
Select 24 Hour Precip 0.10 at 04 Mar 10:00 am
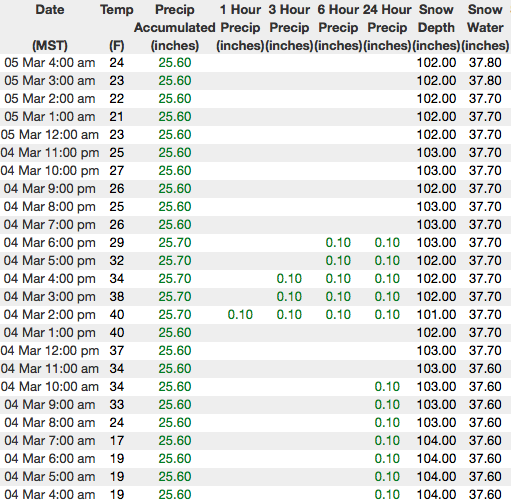[387, 387]
